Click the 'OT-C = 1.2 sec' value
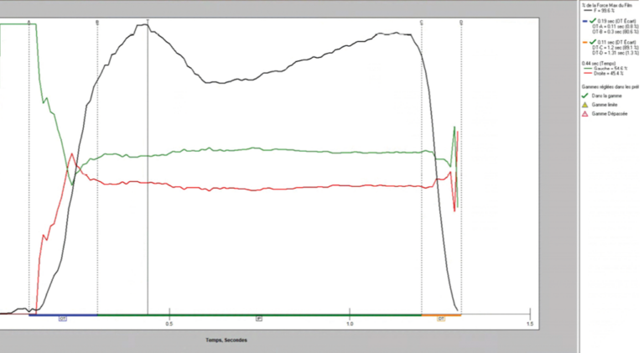 (x=615, y=48)
